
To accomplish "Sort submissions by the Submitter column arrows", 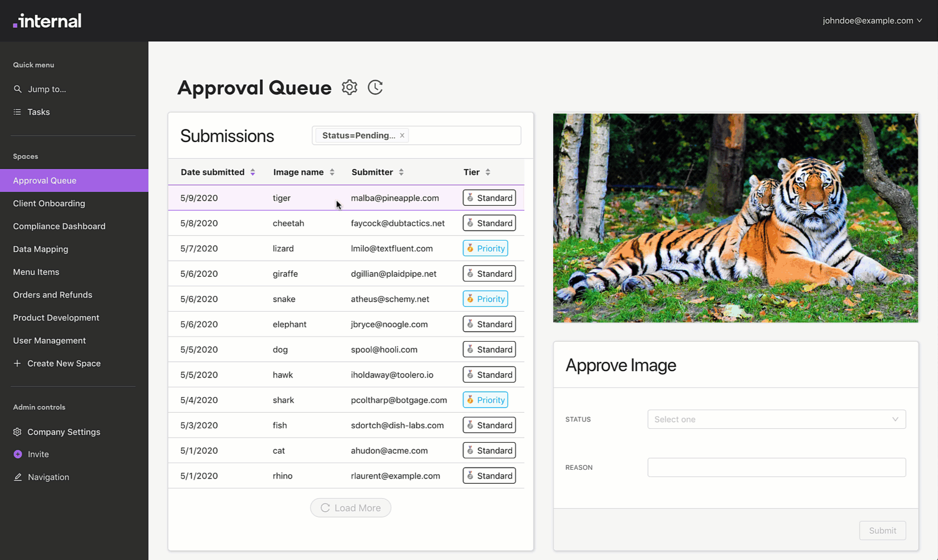I will click(x=401, y=172).
